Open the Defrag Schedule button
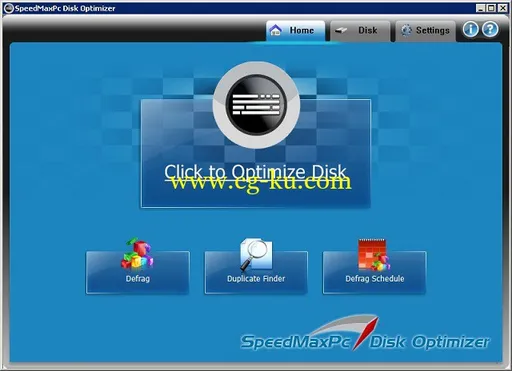512x371 pixels. coord(375,272)
